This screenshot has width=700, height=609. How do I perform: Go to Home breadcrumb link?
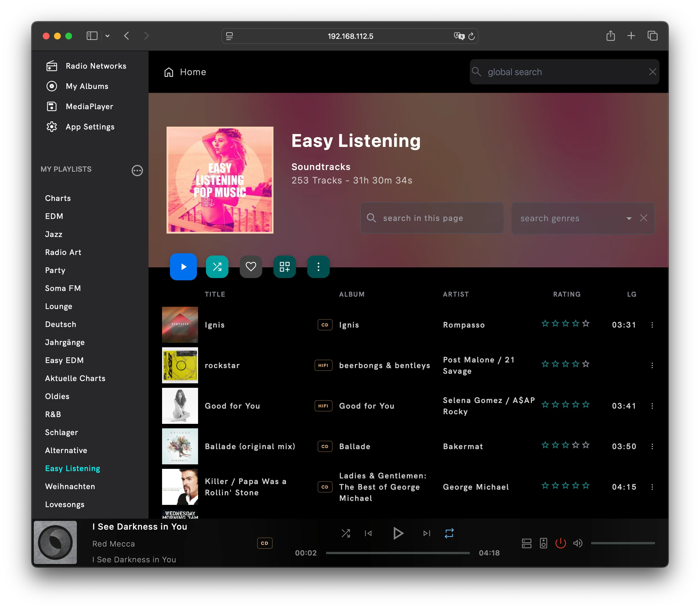coord(193,72)
